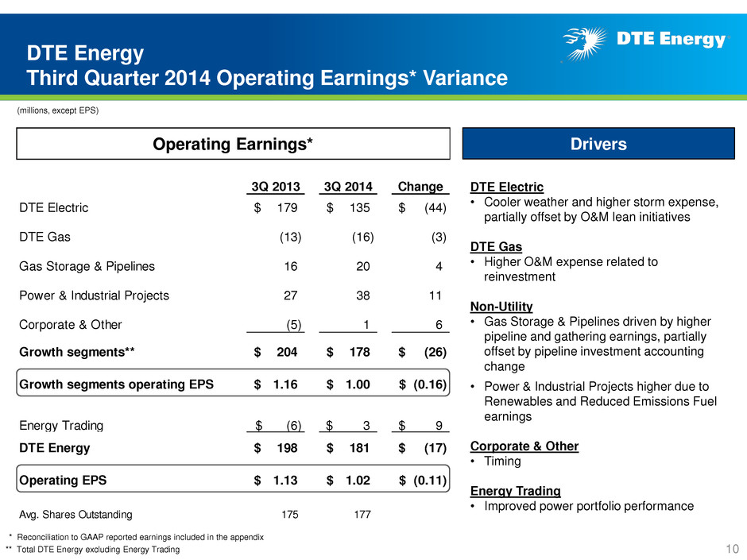This screenshot has width=747, height=560.
Task: Click the underlined 'Energy Trading' drivers heading
Action: click(x=516, y=491)
